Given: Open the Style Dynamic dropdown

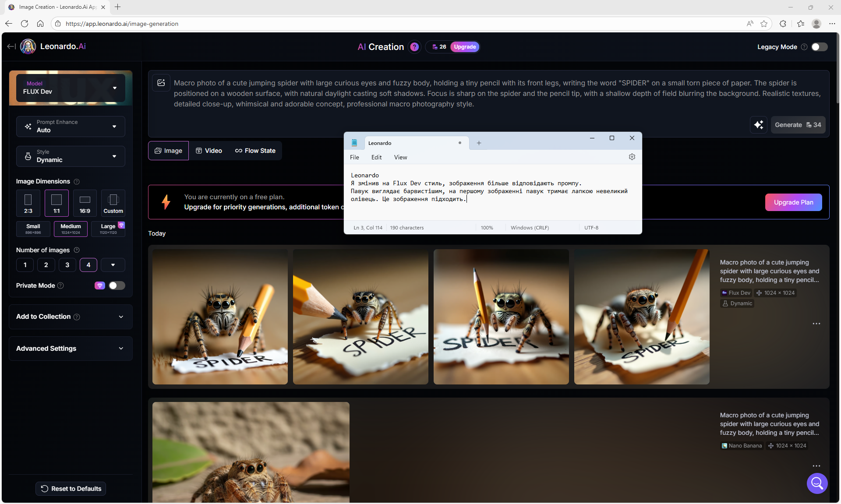Looking at the screenshot, I should [x=71, y=156].
